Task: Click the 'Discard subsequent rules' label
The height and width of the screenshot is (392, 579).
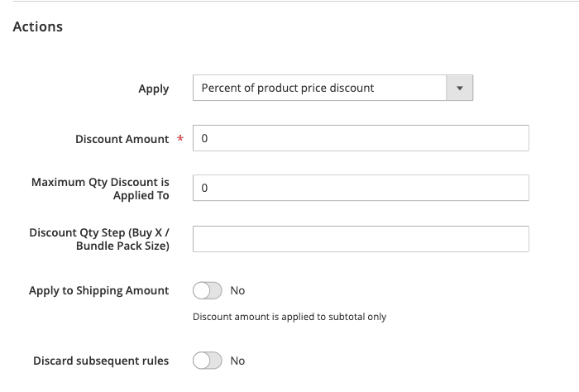Action: click(x=101, y=361)
